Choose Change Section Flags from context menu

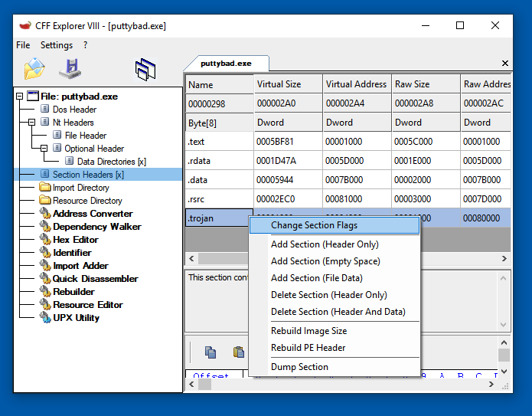314,225
